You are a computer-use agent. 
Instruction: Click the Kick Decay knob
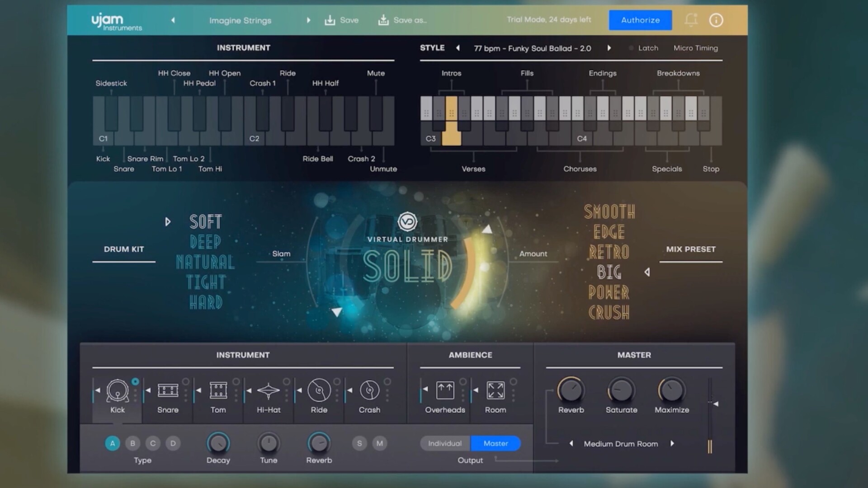[218, 443]
